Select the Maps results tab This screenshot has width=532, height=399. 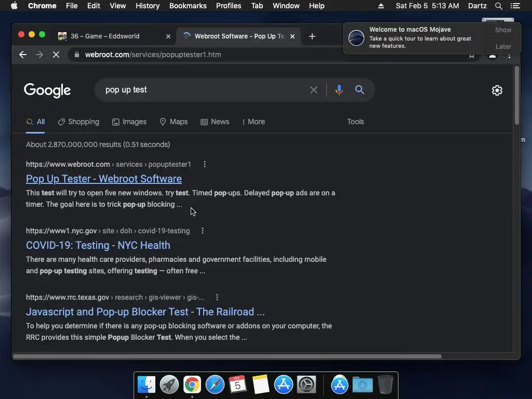point(174,122)
